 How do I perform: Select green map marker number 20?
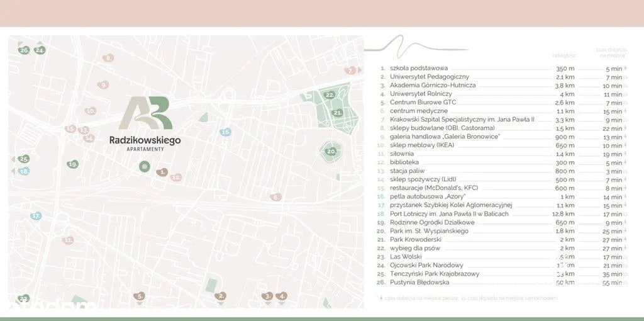click(331, 151)
